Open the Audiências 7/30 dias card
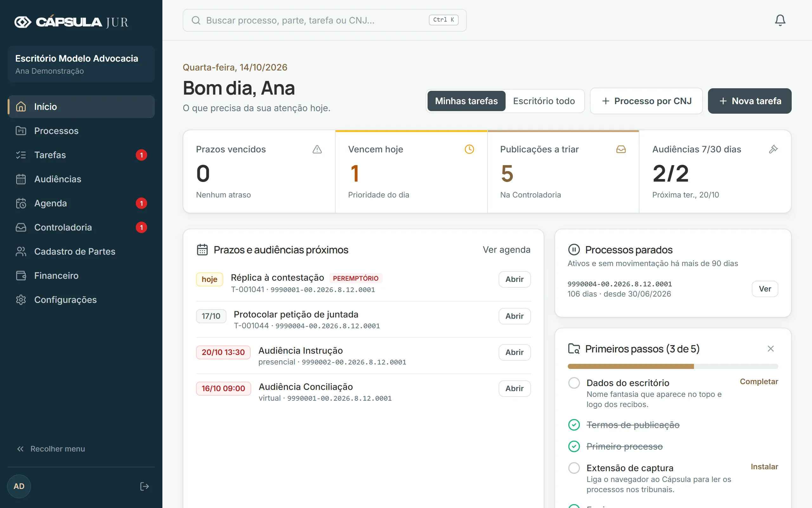The image size is (812, 508). [x=715, y=171]
